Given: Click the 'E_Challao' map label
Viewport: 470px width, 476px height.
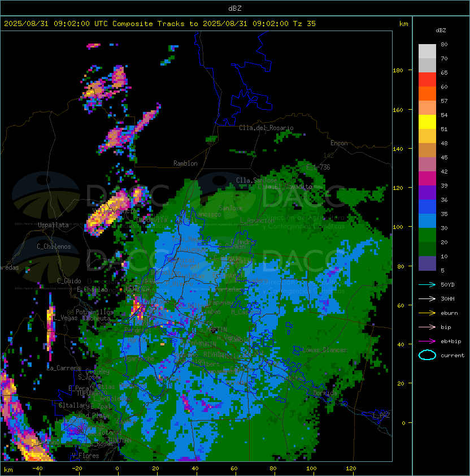Looking at the screenshot, I should pyautogui.click(x=92, y=289).
